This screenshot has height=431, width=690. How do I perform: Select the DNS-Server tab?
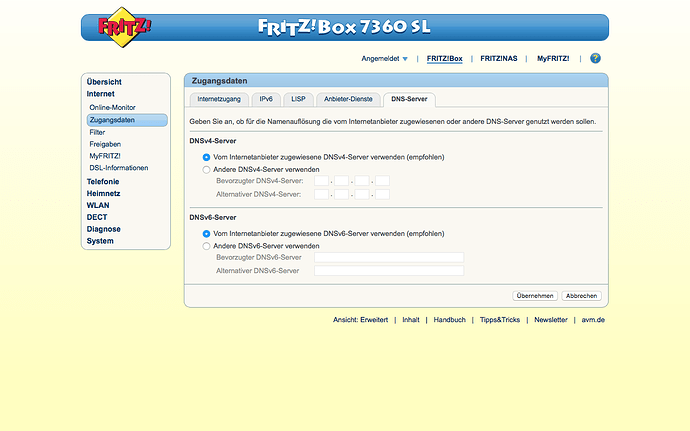pyautogui.click(x=409, y=99)
